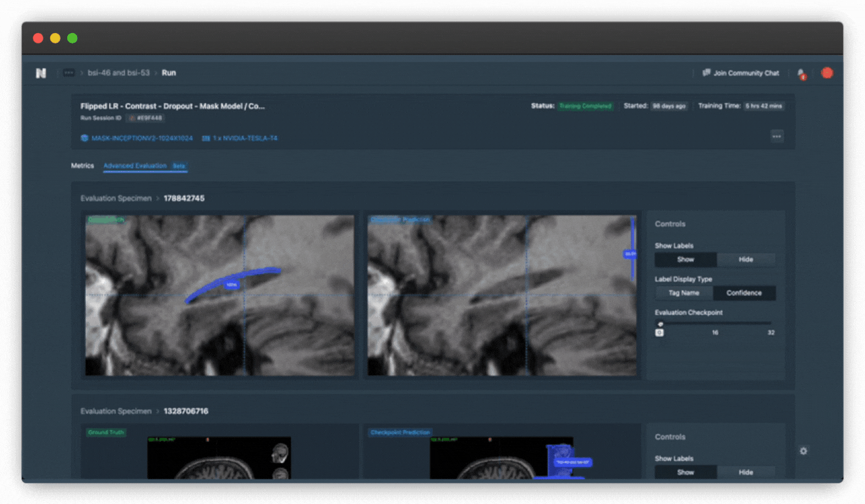This screenshot has width=865, height=504.
Task: Click the Ground Truth tag on specimen 1328706716
Action: 106,432
